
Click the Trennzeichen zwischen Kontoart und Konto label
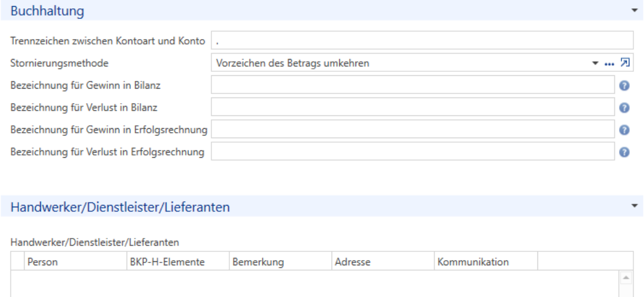[x=108, y=41]
